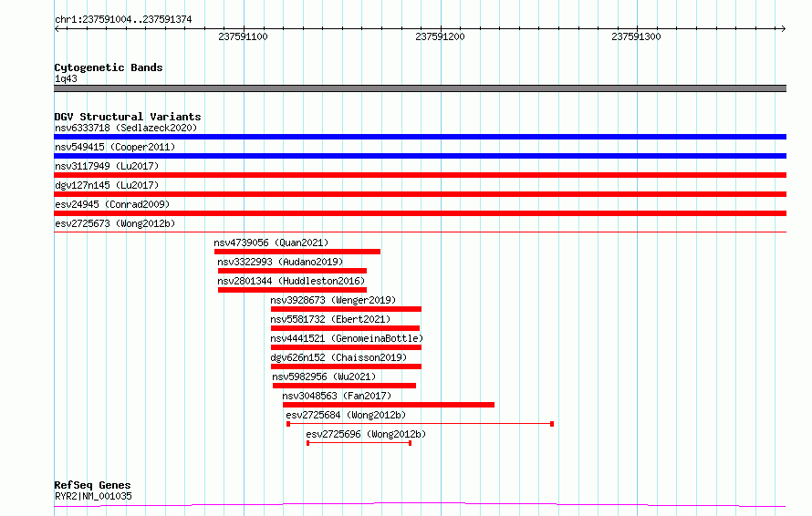
Task: Click the esv2725673 (Wong2012b) label
Action: [x=115, y=223]
